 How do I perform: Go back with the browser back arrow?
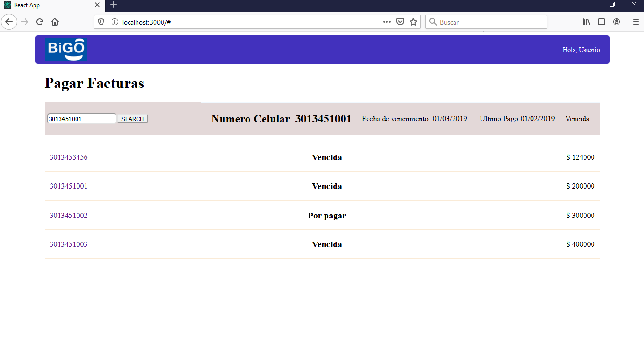click(9, 22)
